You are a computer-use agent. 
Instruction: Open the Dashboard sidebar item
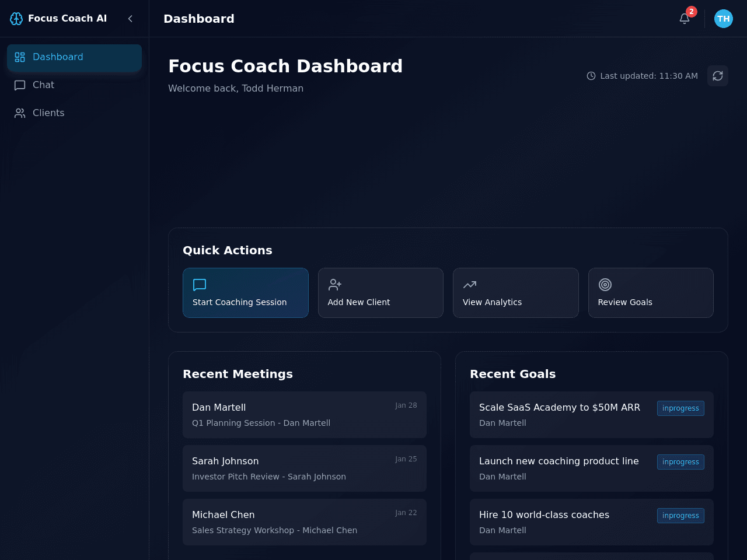click(x=74, y=57)
